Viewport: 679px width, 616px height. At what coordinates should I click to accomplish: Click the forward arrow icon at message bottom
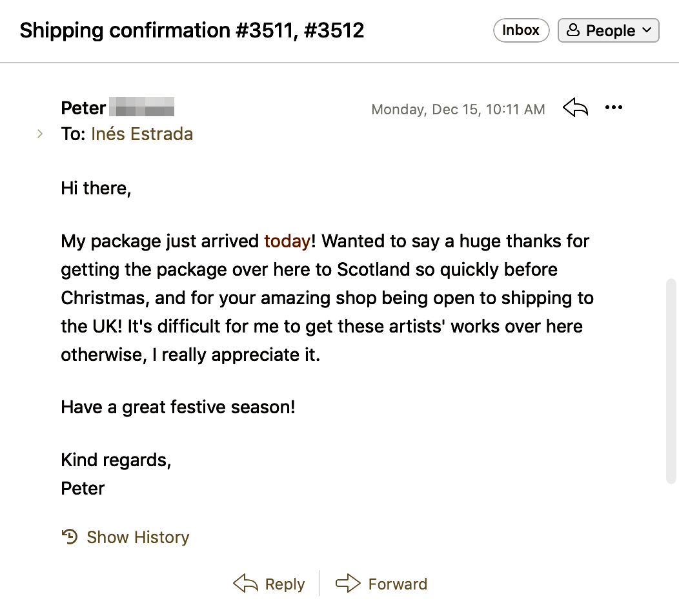point(348,584)
